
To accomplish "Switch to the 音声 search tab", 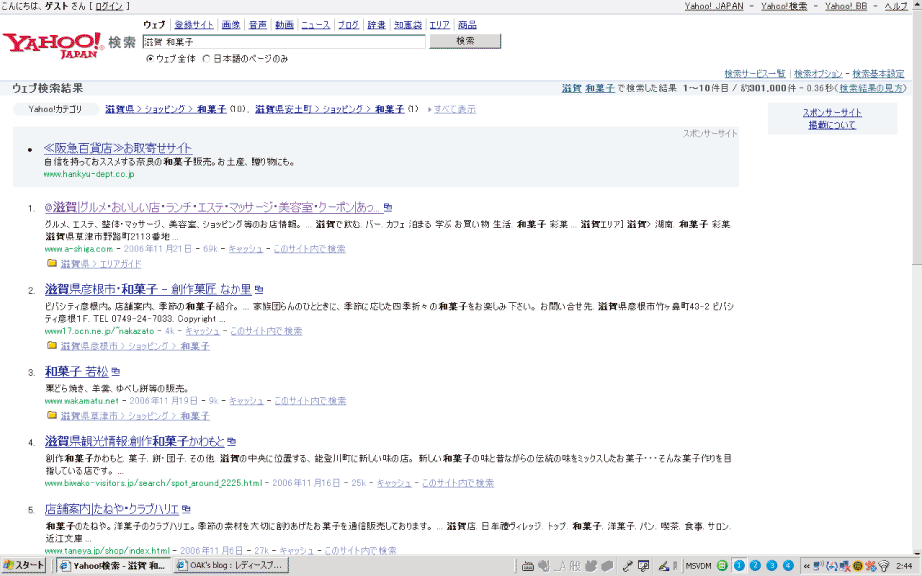I will point(258,25).
